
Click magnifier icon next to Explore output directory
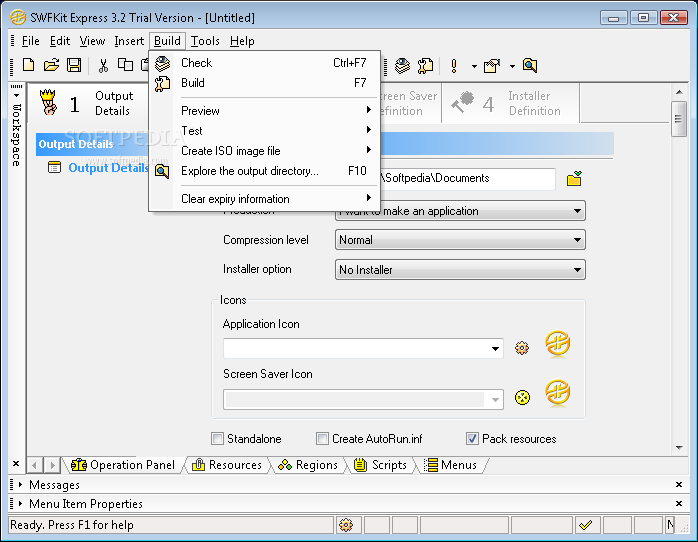click(162, 171)
